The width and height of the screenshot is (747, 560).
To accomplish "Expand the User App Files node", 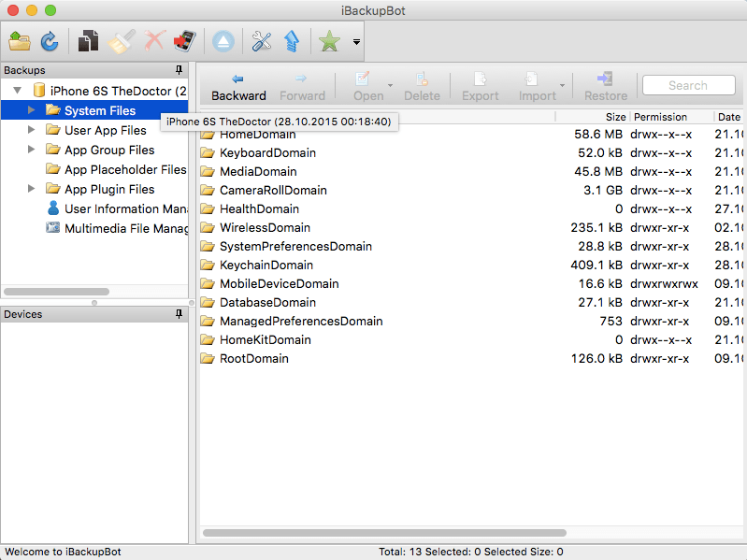I will 32,130.
